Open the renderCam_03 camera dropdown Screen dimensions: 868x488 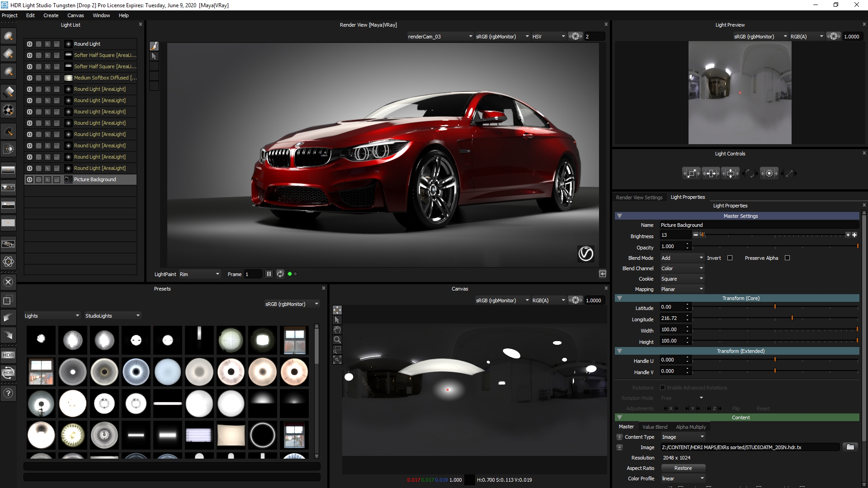(x=439, y=37)
